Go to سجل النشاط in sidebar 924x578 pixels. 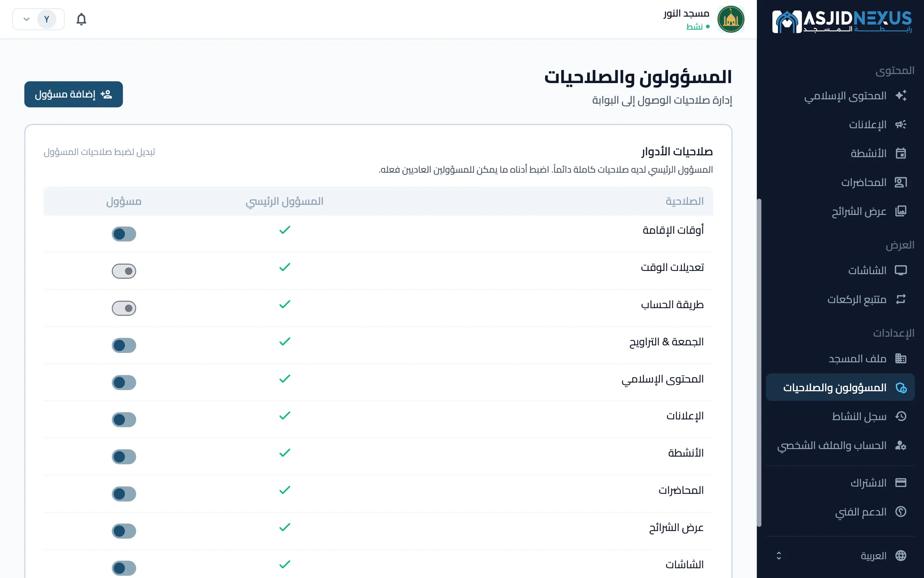[840, 416]
